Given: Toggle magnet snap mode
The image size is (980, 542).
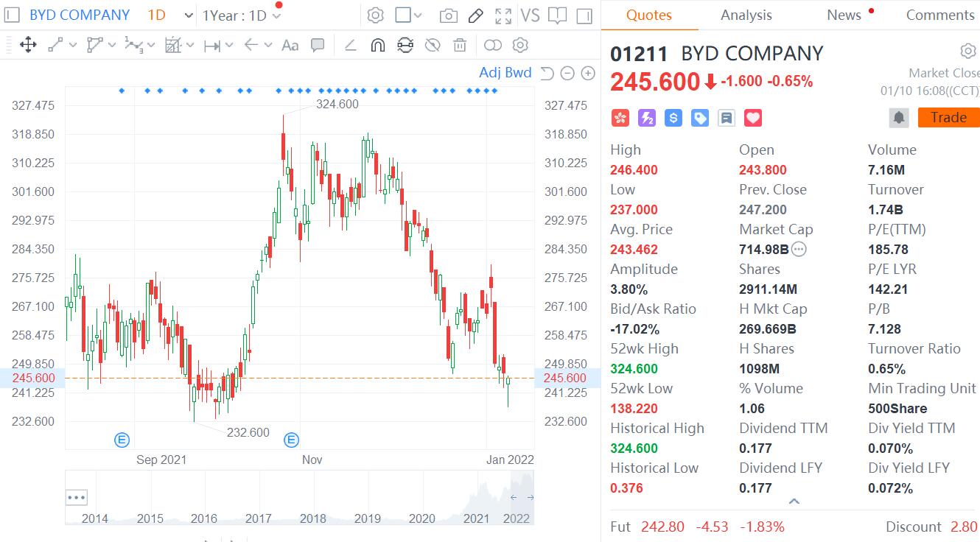Looking at the screenshot, I should pyautogui.click(x=377, y=46).
